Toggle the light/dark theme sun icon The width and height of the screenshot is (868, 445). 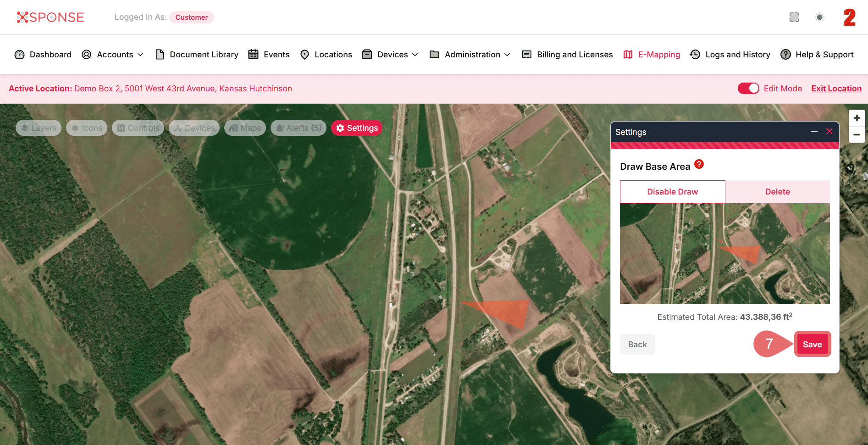pos(819,17)
